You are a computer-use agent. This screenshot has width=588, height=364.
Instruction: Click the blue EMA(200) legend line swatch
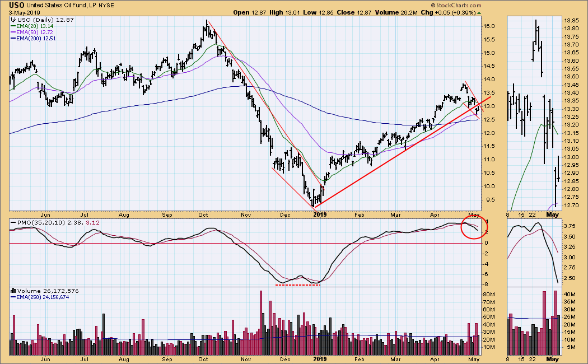(13, 38)
